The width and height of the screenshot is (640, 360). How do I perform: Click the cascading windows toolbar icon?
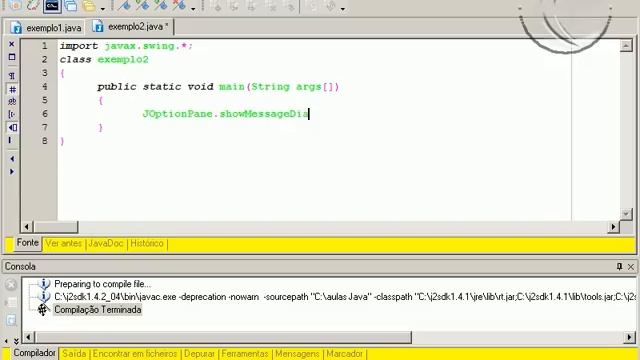(x=71, y=6)
